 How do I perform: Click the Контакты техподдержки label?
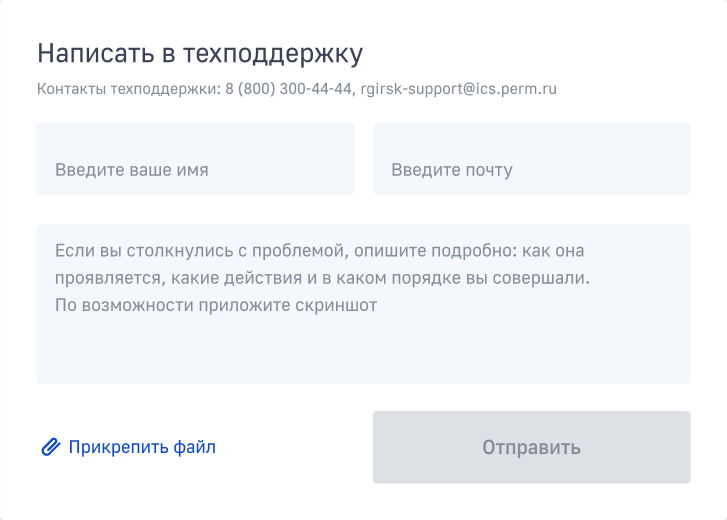pos(129,89)
